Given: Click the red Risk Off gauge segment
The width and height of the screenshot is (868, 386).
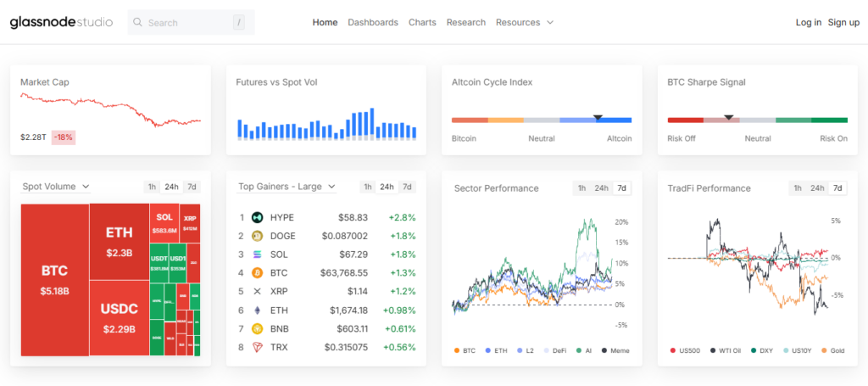Looking at the screenshot, I should [685, 120].
